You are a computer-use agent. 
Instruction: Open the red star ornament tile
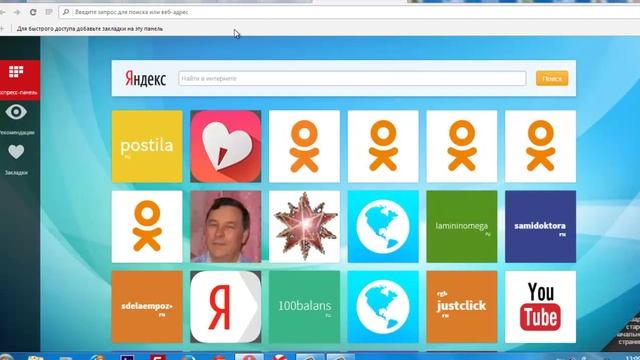[x=304, y=227]
